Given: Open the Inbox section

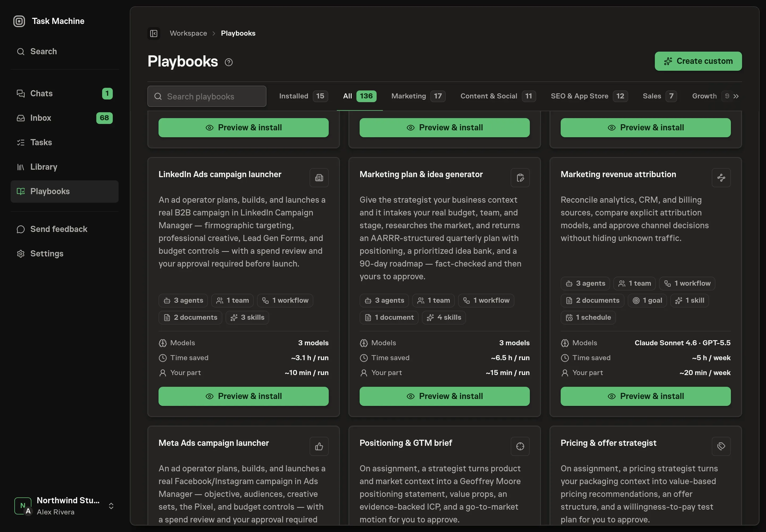Looking at the screenshot, I should click(x=65, y=118).
